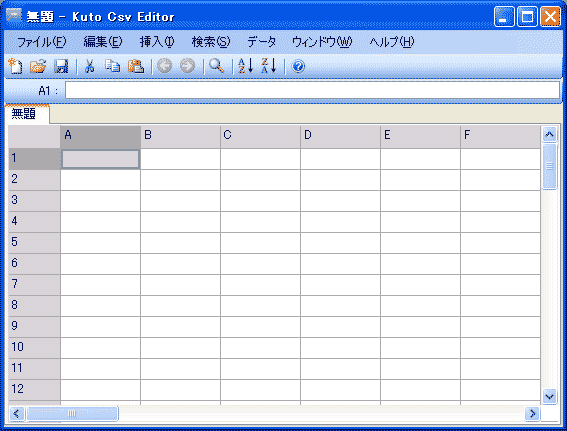The width and height of the screenshot is (567, 431).
Task: Click the undo back arrow icon
Action: click(165, 66)
